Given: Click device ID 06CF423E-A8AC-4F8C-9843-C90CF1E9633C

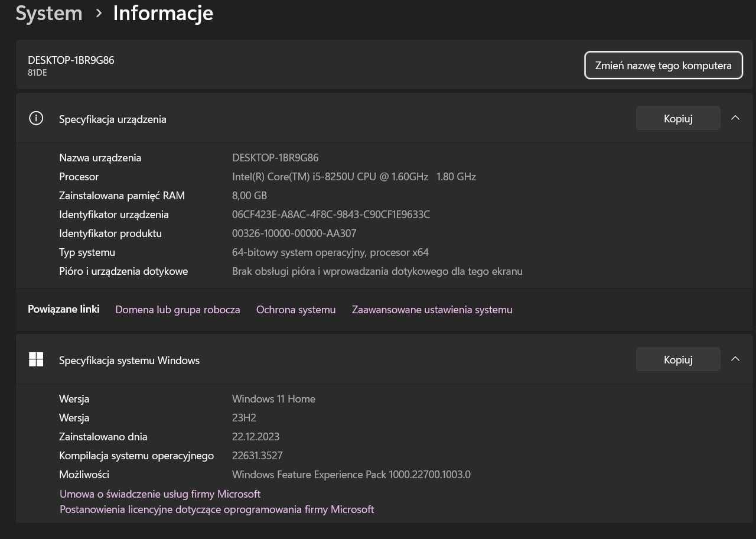Looking at the screenshot, I should (x=331, y=215).
